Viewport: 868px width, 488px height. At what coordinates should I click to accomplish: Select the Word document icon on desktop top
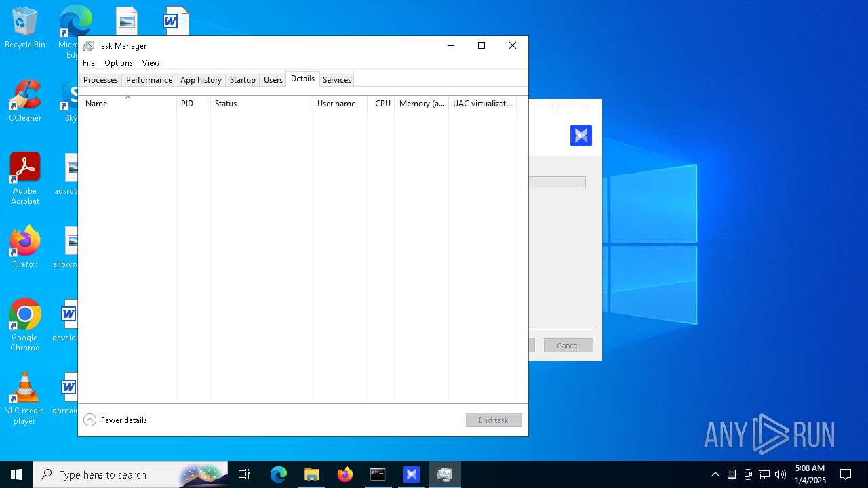coord(176,21)
